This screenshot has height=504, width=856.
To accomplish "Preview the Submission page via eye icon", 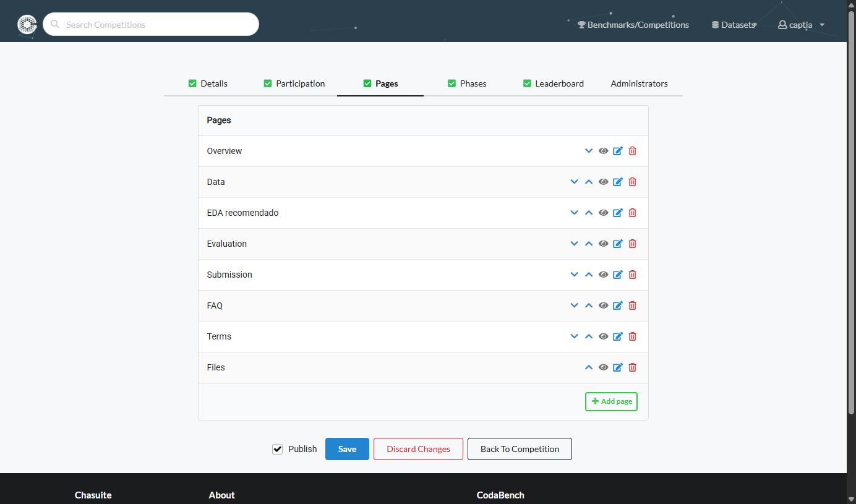I will [603, 275].
